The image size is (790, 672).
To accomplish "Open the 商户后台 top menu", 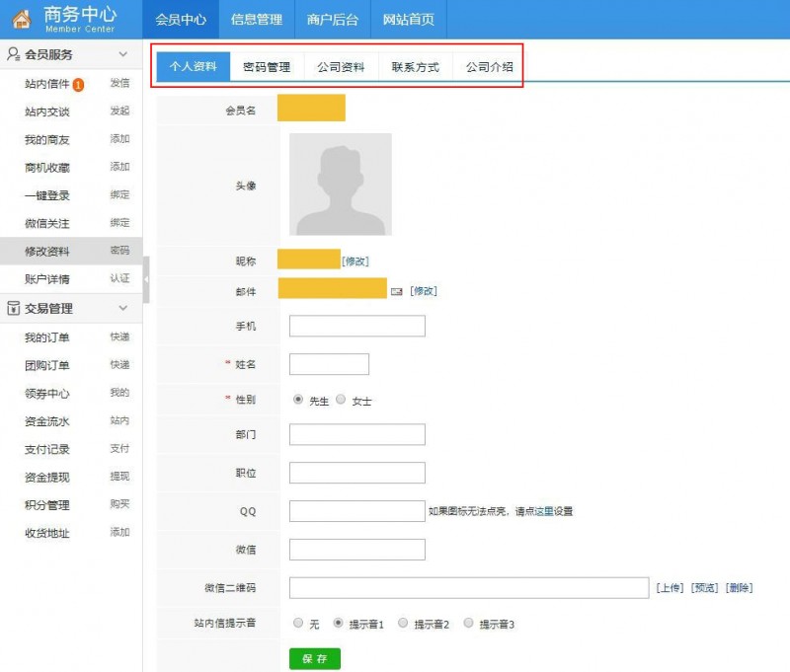I will tap(333, 20).
